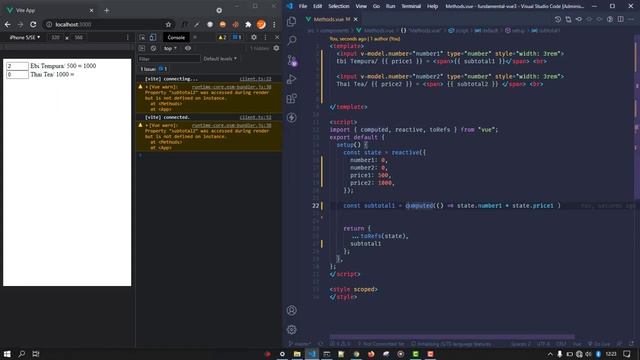Open the editor's file history timeline icon
Image resolution: width=640 pixels, height=360 pixels.
(558, 19)
